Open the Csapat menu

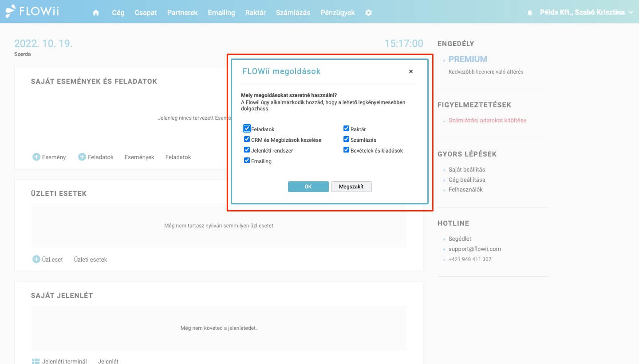(x=146, y=12)
